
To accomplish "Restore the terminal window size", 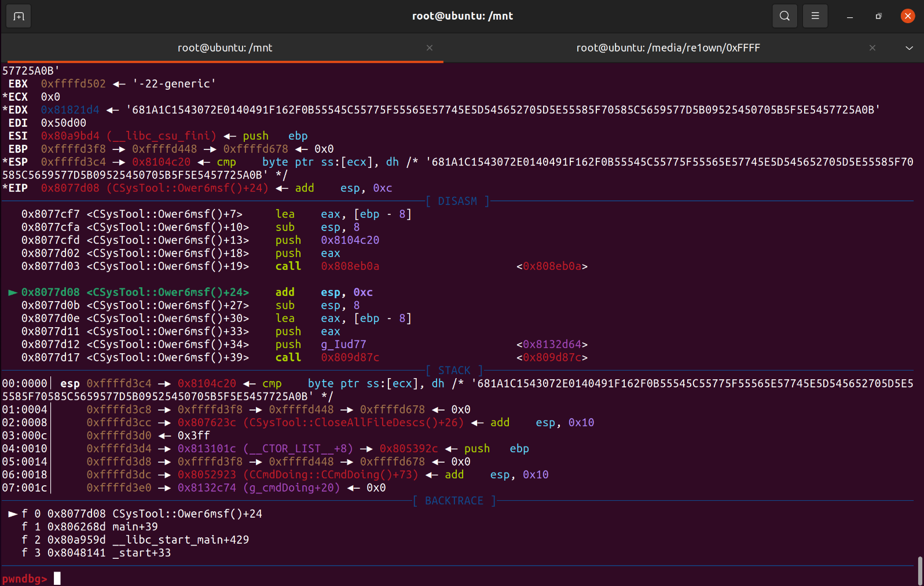I will tap(878, 16).
